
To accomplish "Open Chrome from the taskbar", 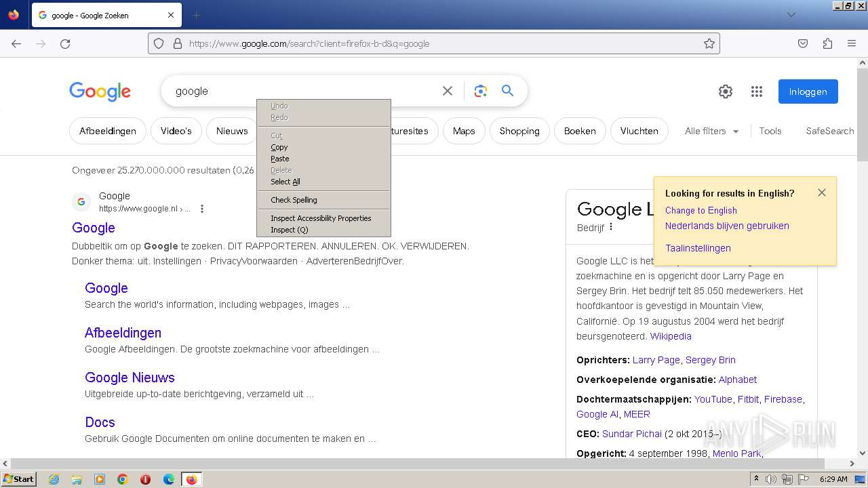I will coord(123,479).
